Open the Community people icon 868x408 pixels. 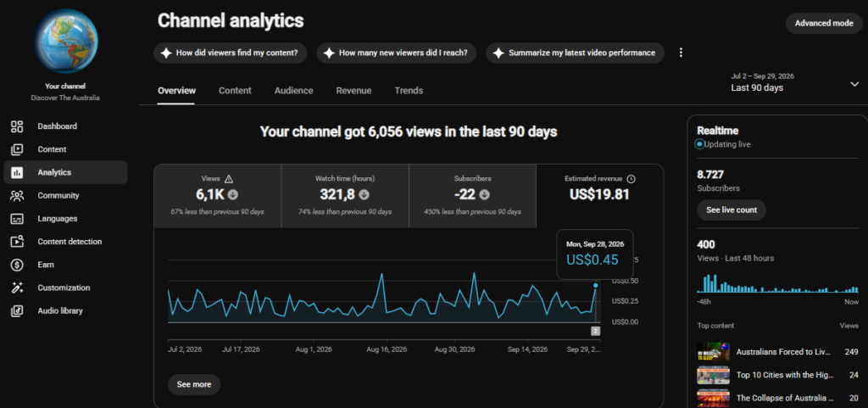point(17,195)
